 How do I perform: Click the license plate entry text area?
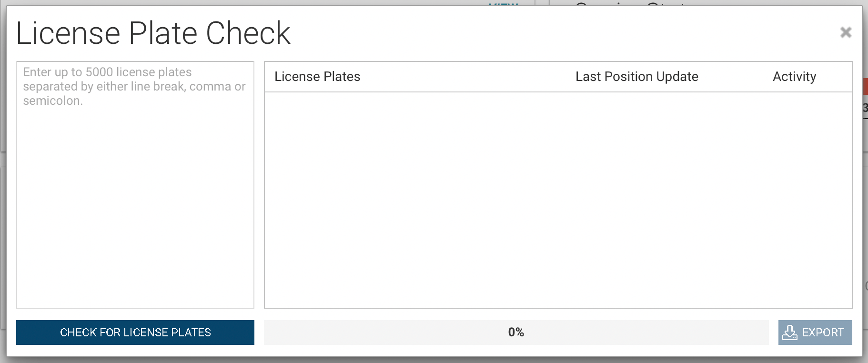pyautogui.click(x=135, y=183)
